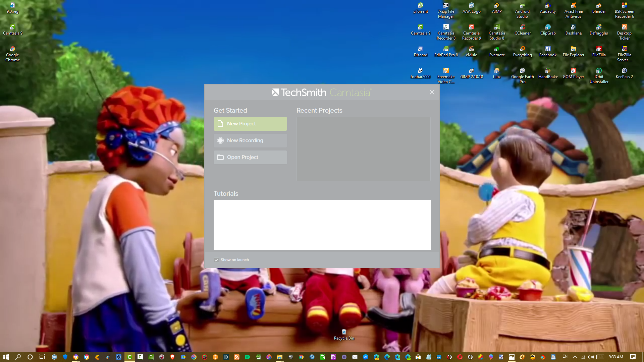The height and width of the screenshot is (362, 644).
Task: Close the Camtasia welcome dialog
Action: tap(432, 92)
